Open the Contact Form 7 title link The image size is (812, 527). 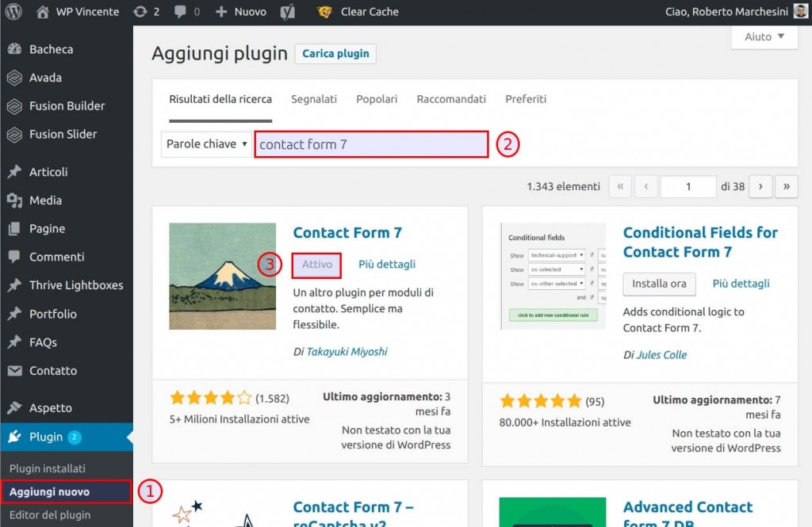[347, 233]
